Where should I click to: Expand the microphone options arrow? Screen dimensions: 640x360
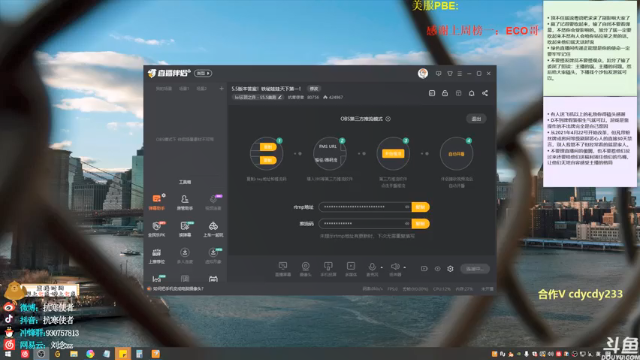coord(382,267)
